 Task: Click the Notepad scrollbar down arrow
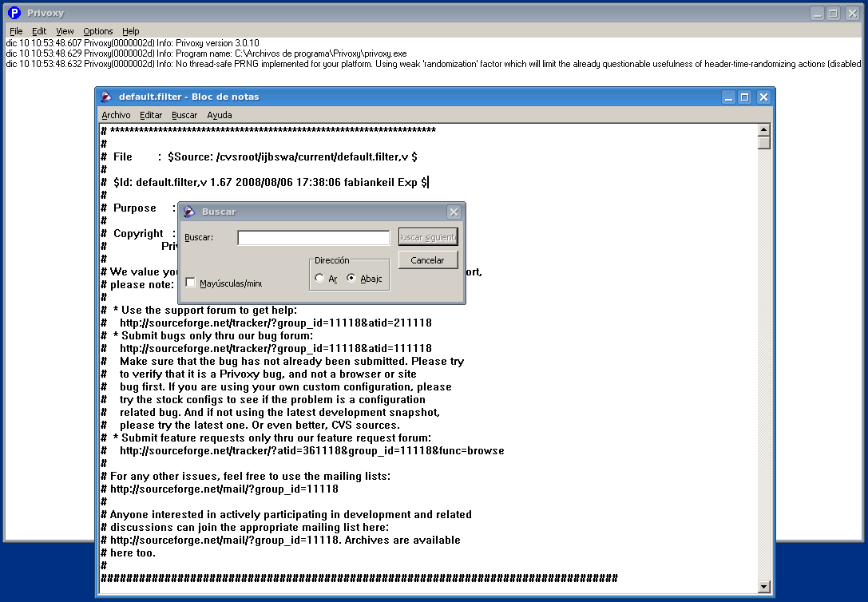tap(764, 587)
